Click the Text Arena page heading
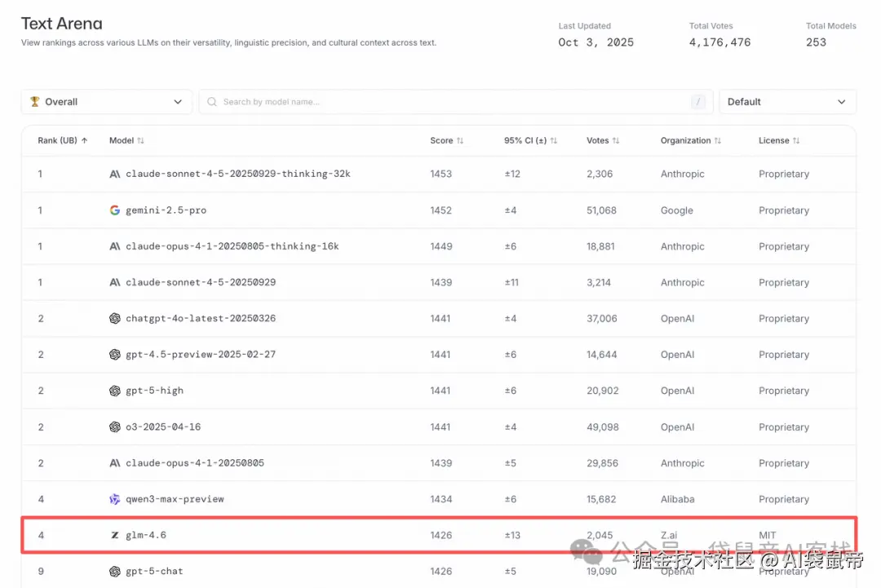 click(x=62, y=24)
